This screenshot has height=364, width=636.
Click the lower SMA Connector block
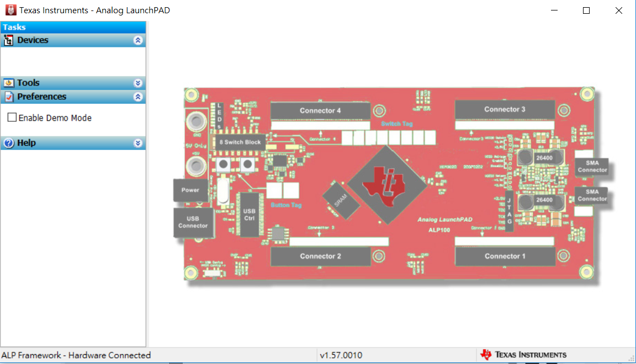pos(592,195)
